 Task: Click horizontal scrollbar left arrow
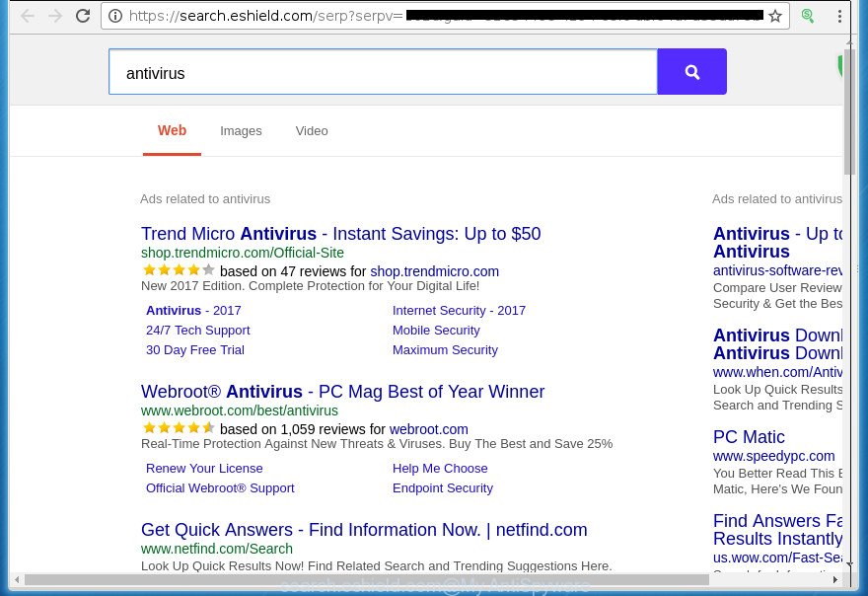click(x=17, y=580)
